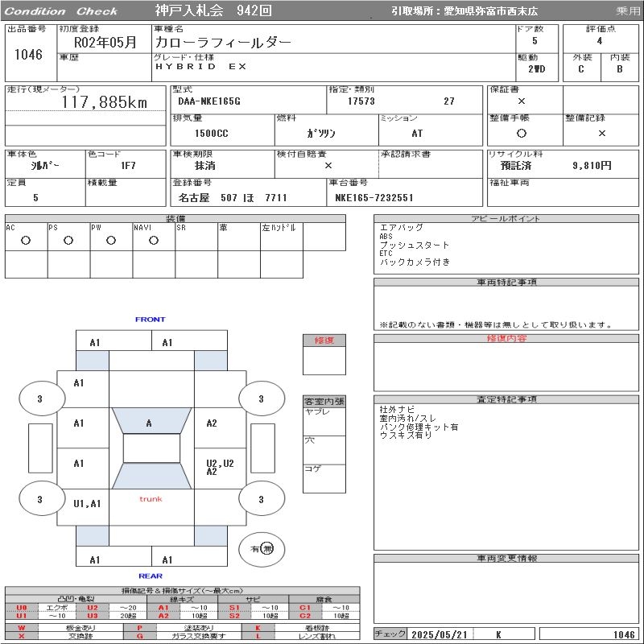Select the first registration date R02年05月
This screenshot has width=644, height=644.
105,43
